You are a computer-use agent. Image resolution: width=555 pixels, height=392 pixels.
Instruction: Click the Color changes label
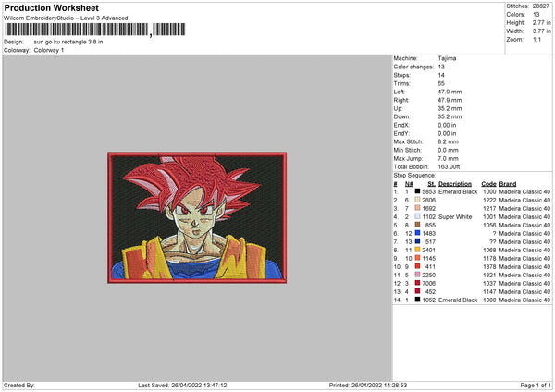413,67
